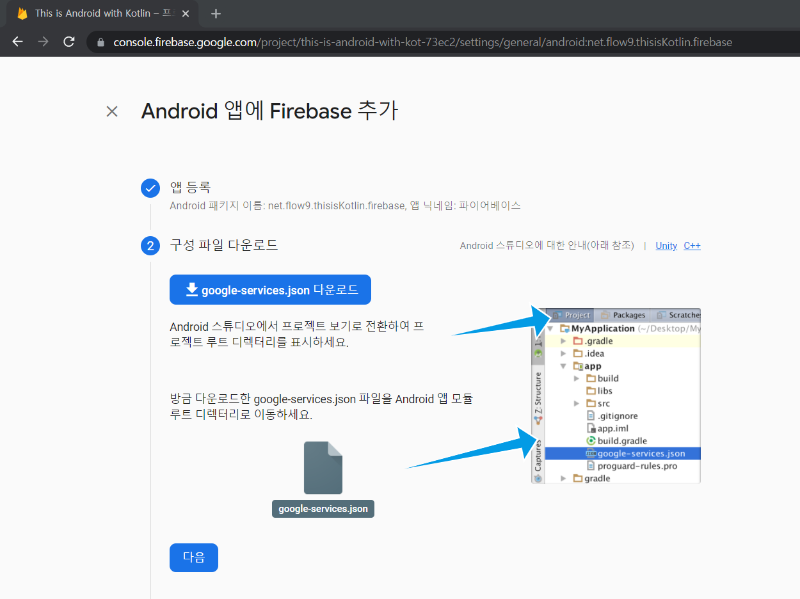This screenshot has height=599, width=800.
Task: Click the Android 패키지 이름 details text
Action: [x=345, y=206]
